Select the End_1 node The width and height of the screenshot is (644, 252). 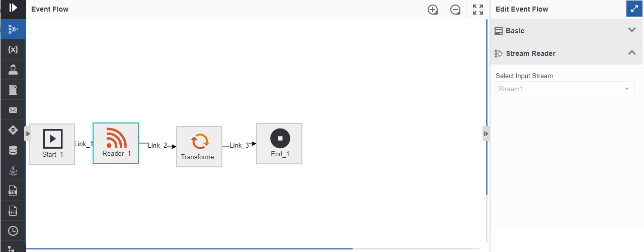pyautogui.click(x=279, y=144)
